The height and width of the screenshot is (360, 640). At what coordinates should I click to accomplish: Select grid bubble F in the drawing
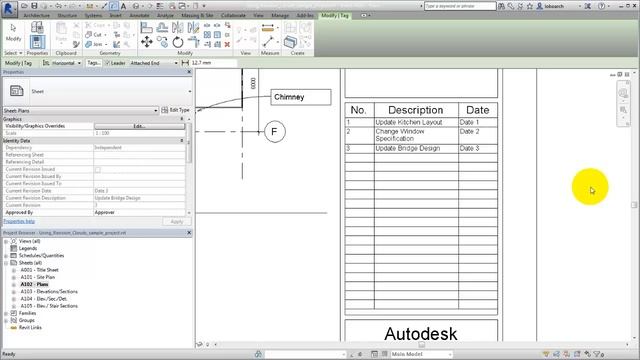pos(275,131)
